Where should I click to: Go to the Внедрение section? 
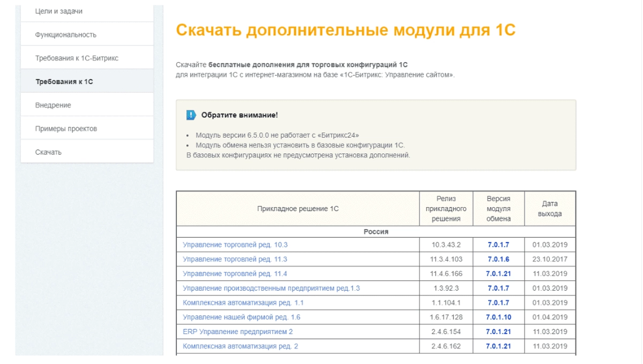tap(87, 105)
